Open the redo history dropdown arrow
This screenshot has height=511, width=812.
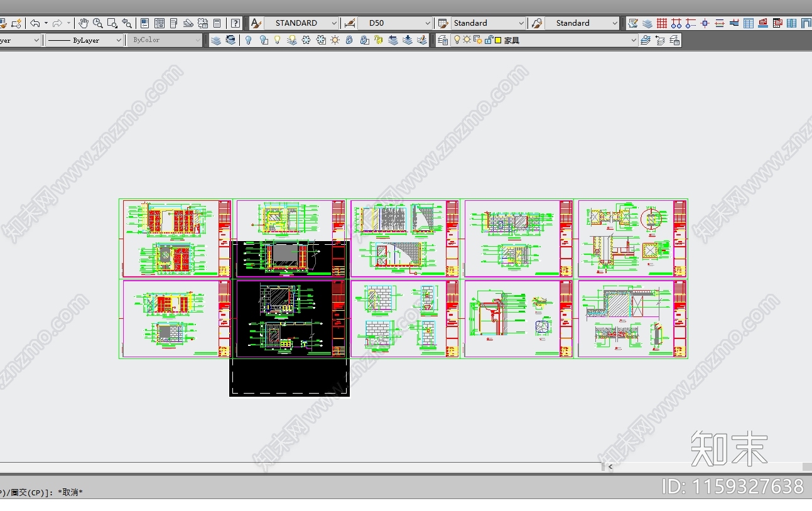click(x=68, y=23)
